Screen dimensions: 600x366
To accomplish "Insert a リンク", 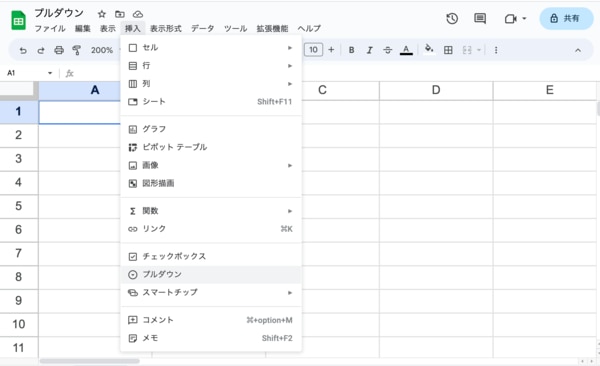I will click(x=211, y=229).
